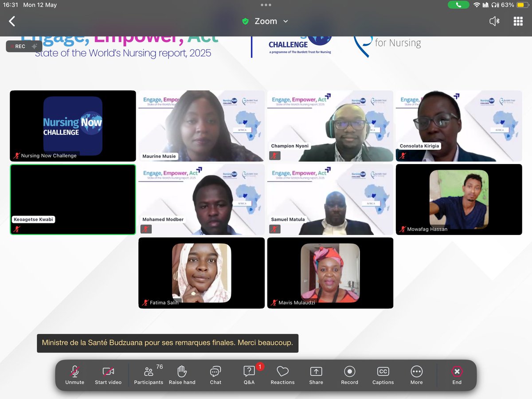Tap Fatima Salih's muted mic icon
Screen dimensions: 532x399
click(x=145, y=303)
